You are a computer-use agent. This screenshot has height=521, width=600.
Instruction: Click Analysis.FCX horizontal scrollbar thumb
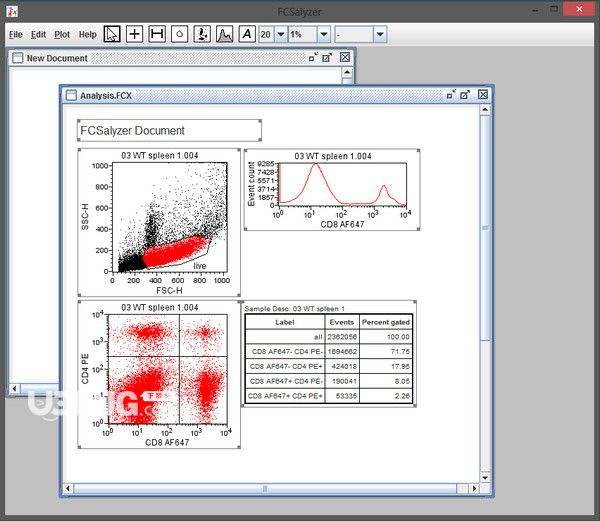tap(265, 488)
